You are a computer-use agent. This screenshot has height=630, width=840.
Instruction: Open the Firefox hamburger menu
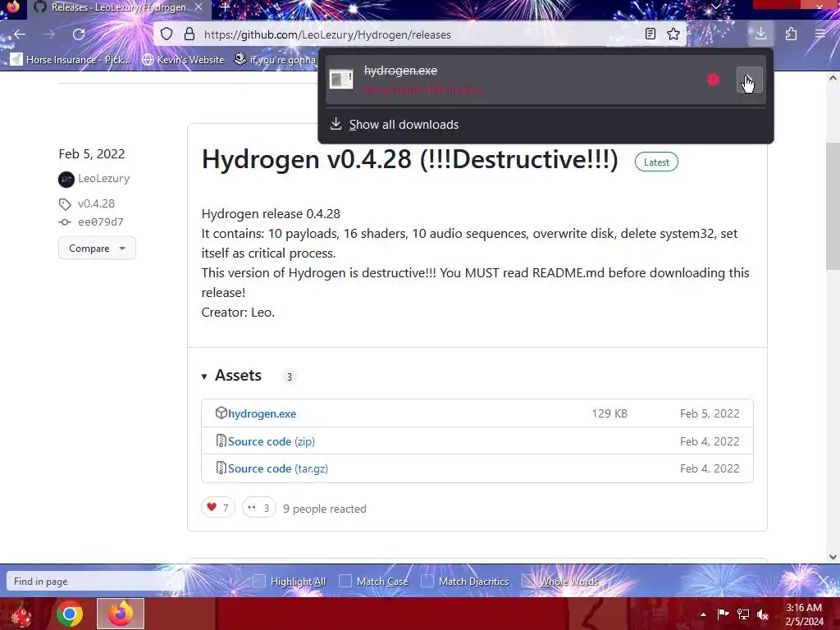pos(820,34)
